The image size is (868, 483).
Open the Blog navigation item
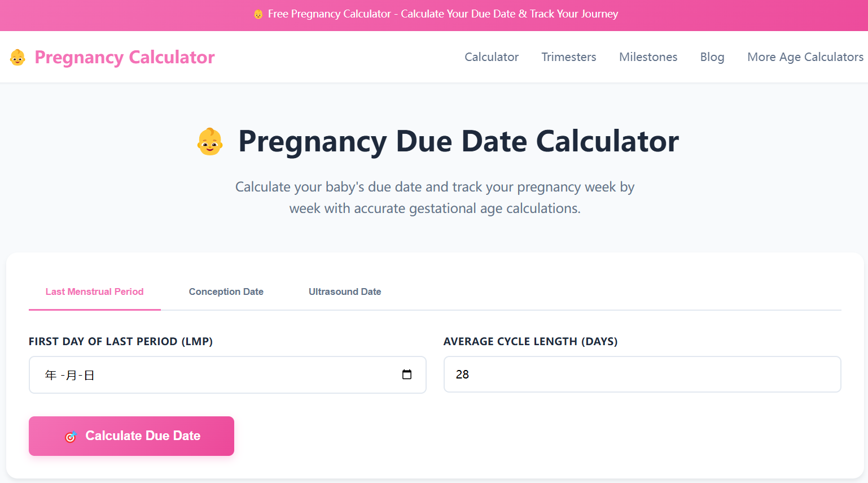[x=712, y=56]
